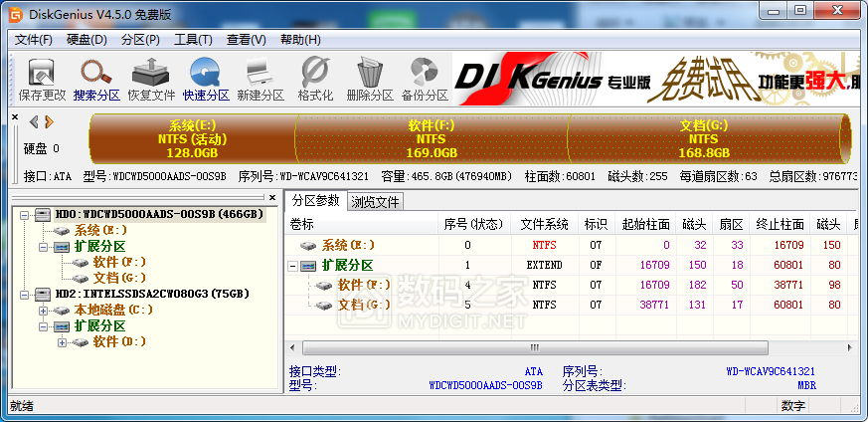
Task: Close the disk map pane with X
Action: tap(15, 116)
